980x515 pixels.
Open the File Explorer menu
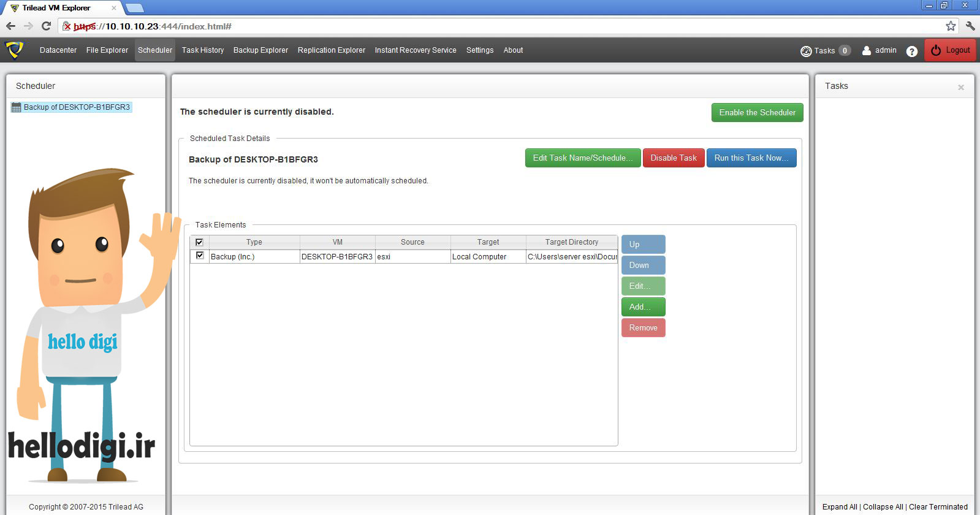point(107,50)
